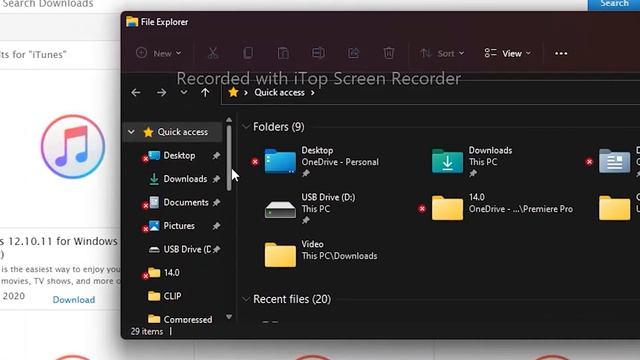This screenshot has height=360, width=640.
Task: Click File Explorer title bar folder icon
Action: pos(132,22)
